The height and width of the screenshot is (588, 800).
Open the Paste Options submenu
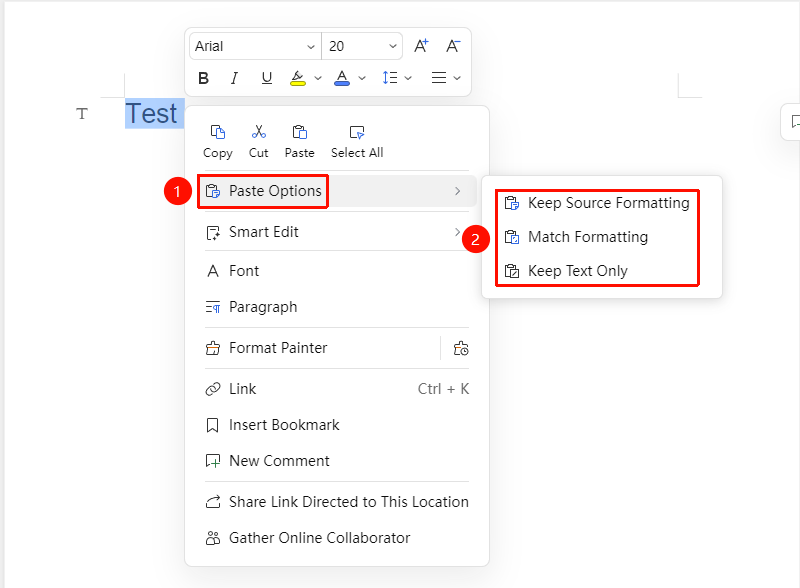pyautogui.click(x=337, y=191)
